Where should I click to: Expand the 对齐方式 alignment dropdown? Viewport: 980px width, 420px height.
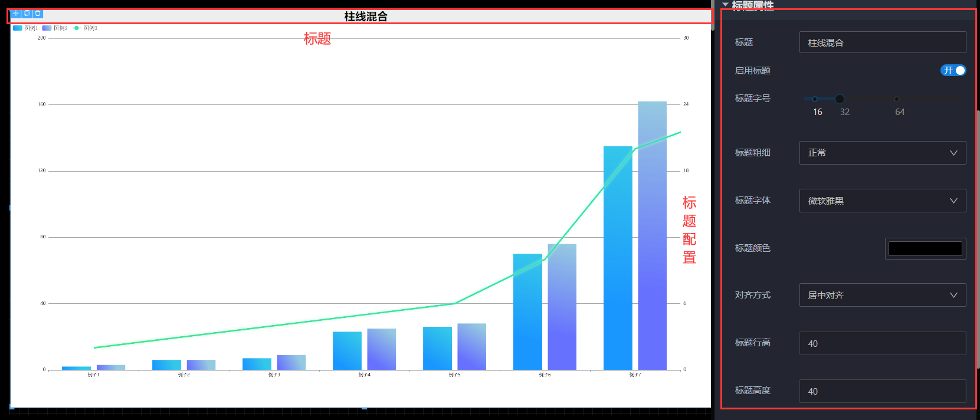882,295
